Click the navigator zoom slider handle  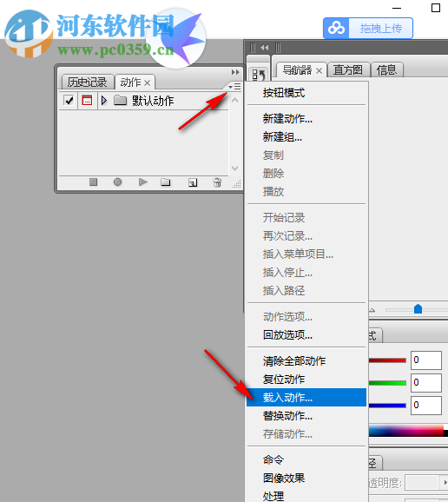[418, 309]
